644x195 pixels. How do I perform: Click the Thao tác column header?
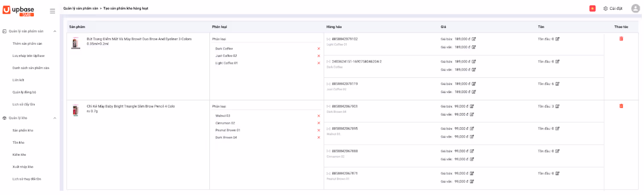tap(621, 27)
